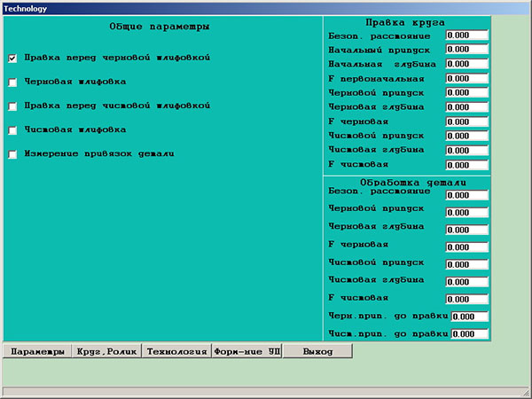Click the Черн.прип. до правки field
This screenshot has width=532, height=399.
[x=470, y=317]
